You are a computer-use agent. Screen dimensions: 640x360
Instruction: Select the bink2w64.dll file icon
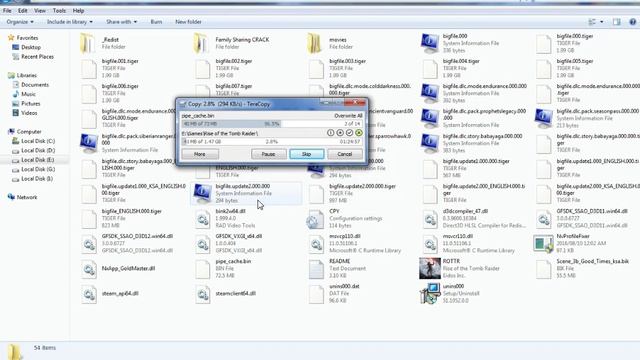coord(202,219)
